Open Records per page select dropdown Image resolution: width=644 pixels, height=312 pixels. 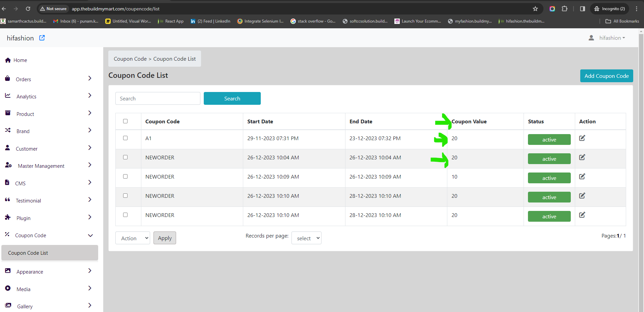(306, 238)
